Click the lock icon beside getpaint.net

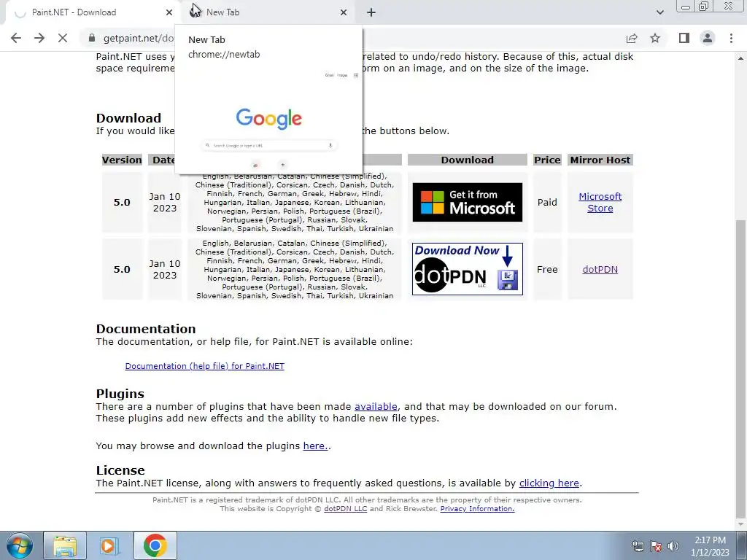(91, 38)
